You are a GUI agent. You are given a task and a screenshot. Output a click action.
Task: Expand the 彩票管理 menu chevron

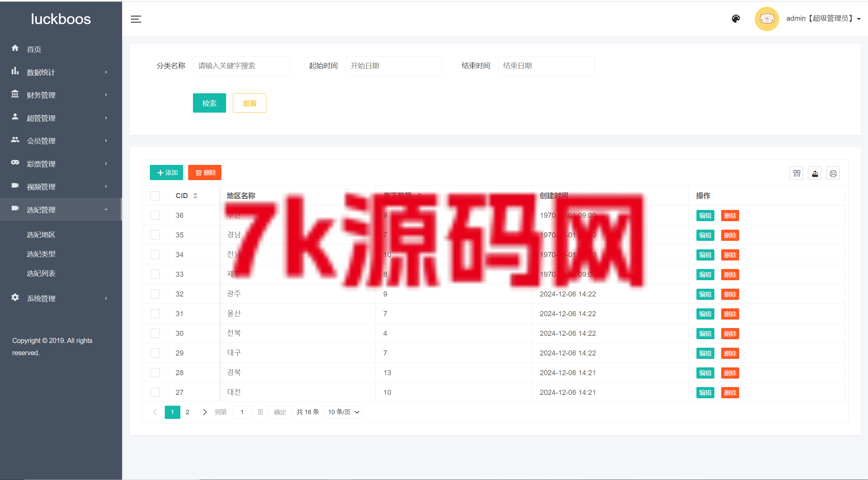(x=106, y=164)
